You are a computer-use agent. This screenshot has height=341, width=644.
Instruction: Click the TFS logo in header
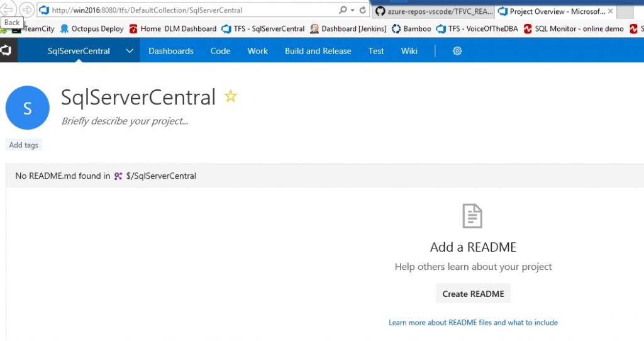click(6, 50)
